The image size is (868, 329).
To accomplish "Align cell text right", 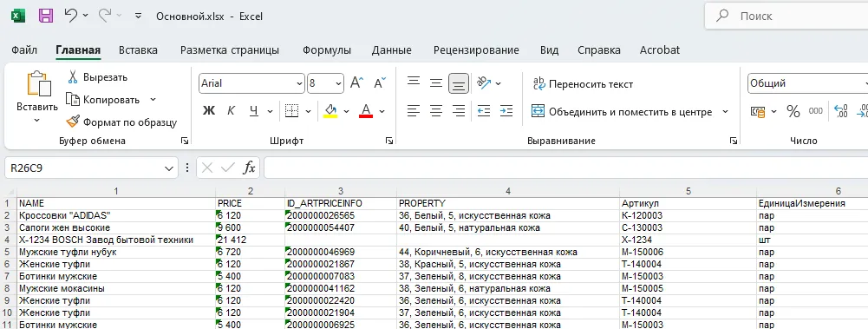I will tap(459, 111).
